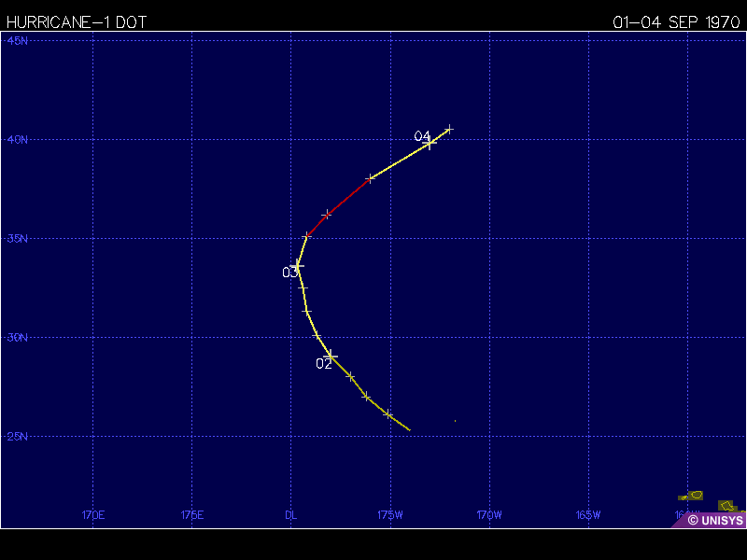
Task: Click the 175E longitude label
Action: pyautogui.click(x=191, y=514)
